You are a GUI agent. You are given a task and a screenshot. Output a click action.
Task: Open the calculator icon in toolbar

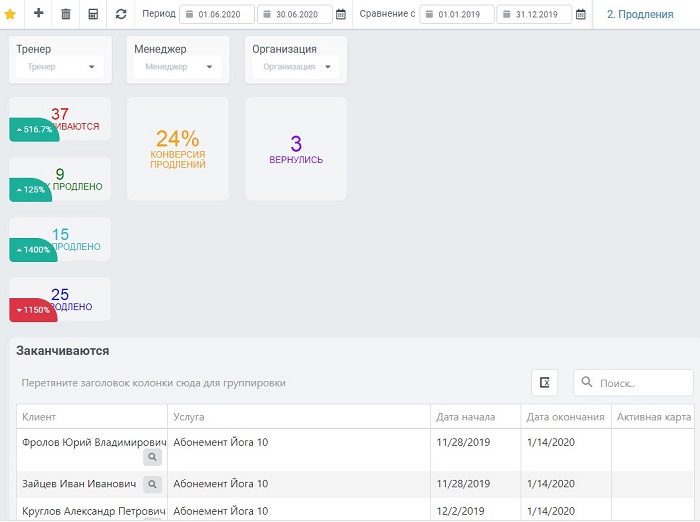point(93,14)
